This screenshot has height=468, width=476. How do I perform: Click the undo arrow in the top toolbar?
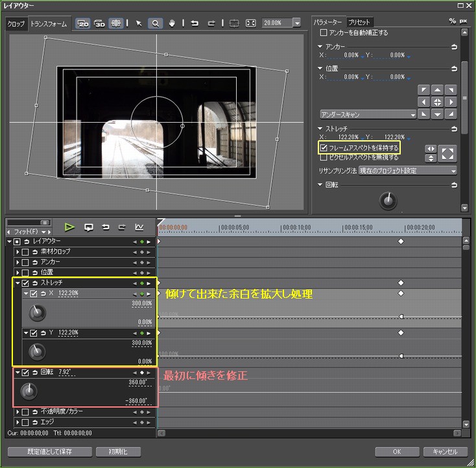tap(194, 23)
